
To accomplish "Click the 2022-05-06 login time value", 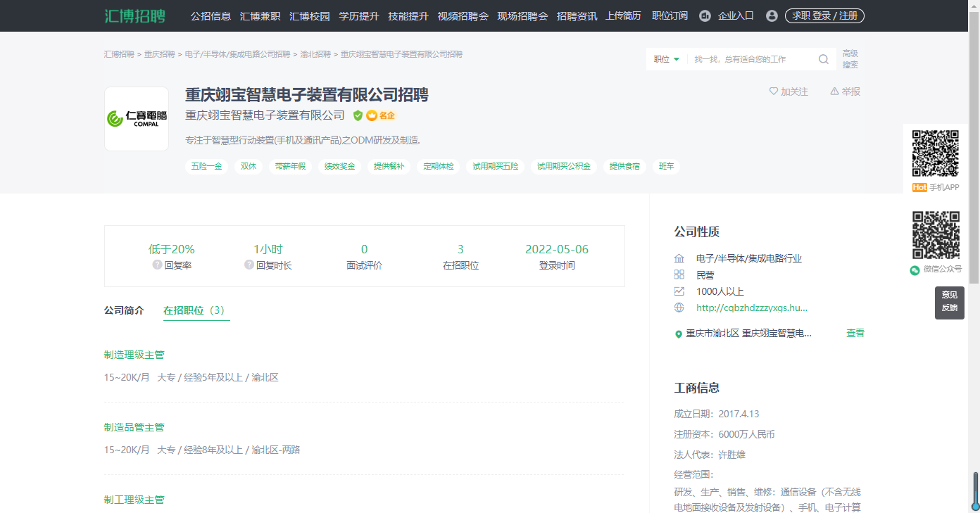I will coord(557,250).
